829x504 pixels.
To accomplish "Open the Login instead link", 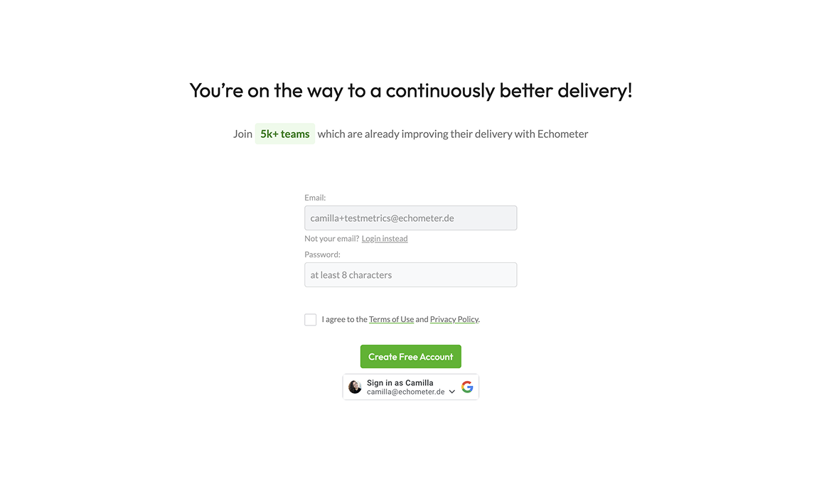I will (x=385, y=239).
